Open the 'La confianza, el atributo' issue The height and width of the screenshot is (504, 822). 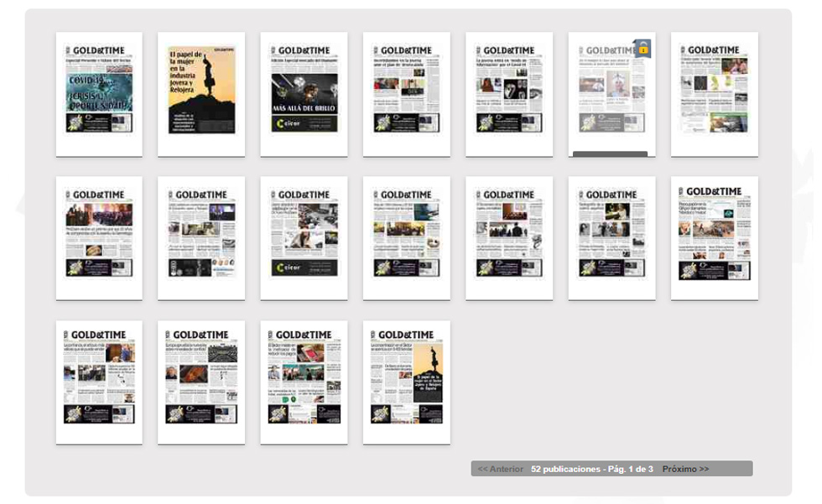[99, 382]
